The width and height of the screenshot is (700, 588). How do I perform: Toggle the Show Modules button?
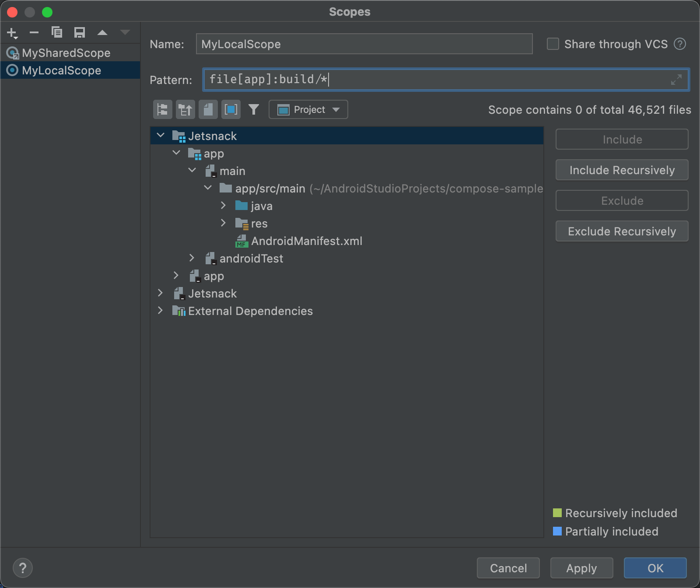pos(231,109)
